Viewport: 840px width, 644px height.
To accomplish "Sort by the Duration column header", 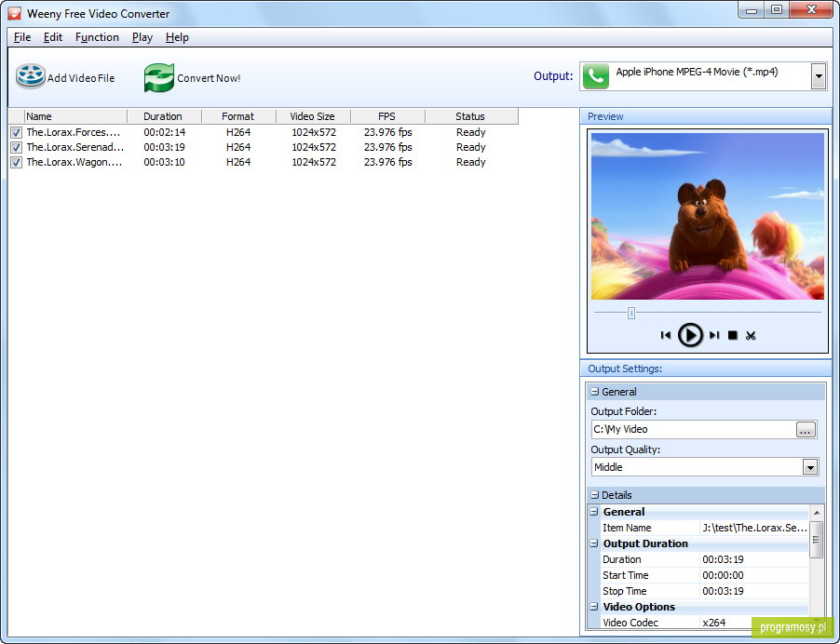I will (x=164, y=116).
